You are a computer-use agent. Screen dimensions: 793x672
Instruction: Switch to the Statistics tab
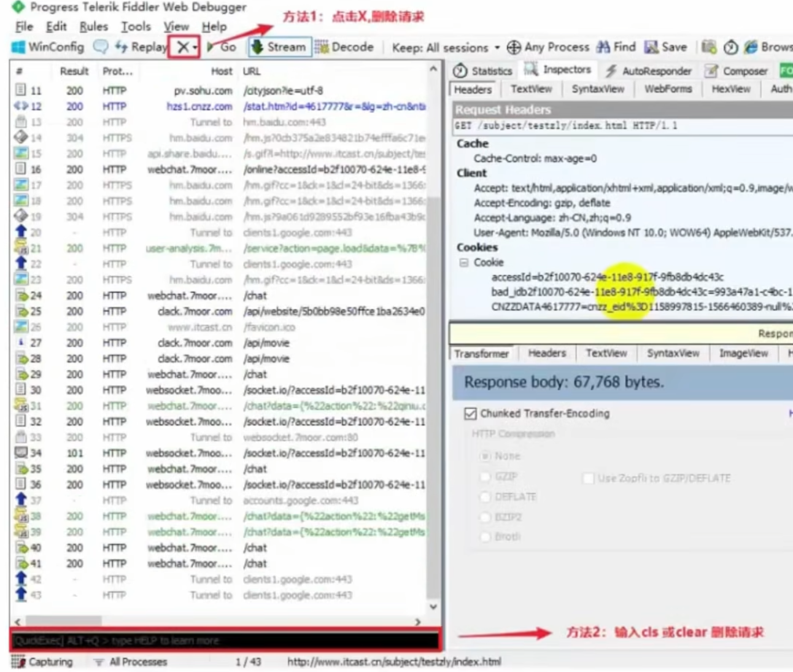click(482, 71)
